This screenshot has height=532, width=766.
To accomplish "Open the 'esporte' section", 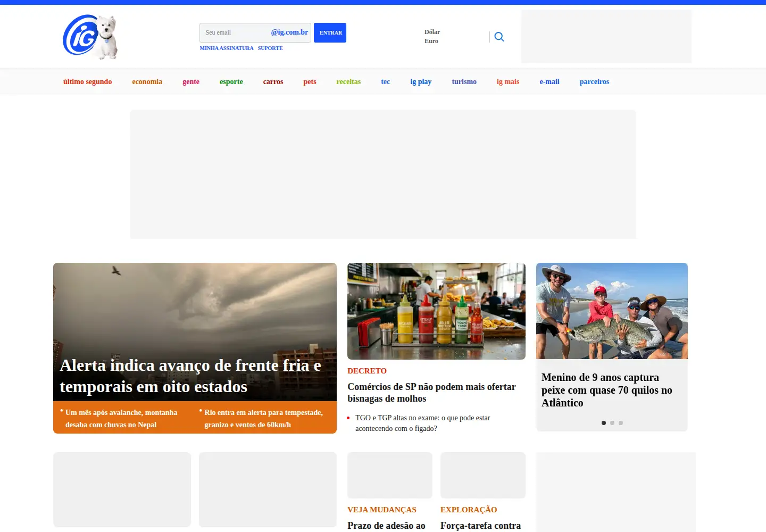I will 231,81.
